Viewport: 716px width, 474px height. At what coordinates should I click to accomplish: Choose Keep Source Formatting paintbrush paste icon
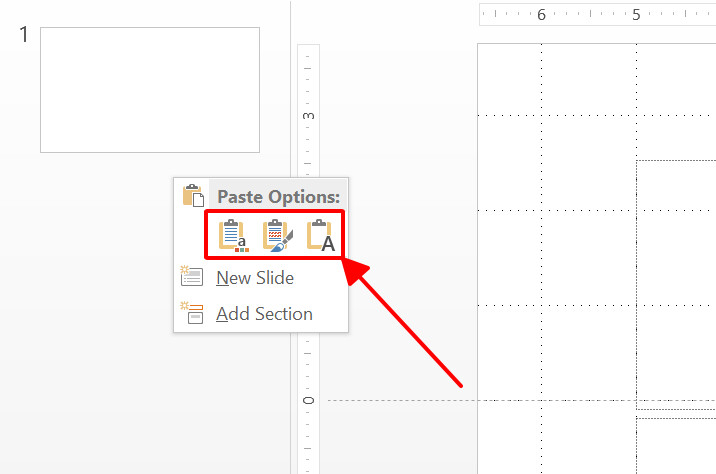click(x=277, y=236)
